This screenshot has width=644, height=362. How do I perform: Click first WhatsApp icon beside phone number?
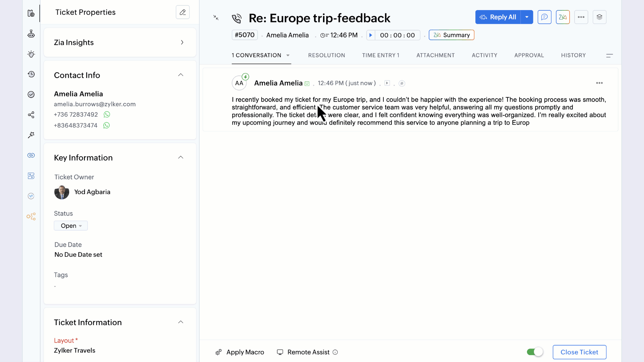[x=107, y=115]
